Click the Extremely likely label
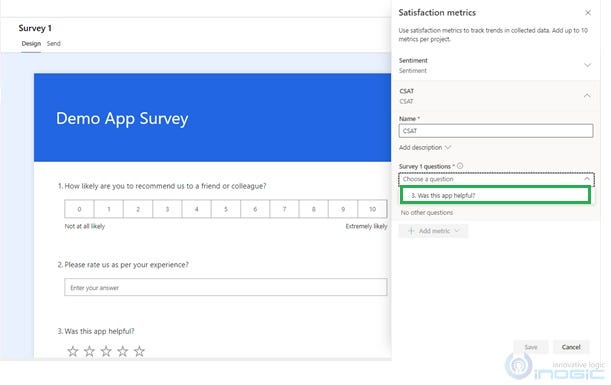 pyautogui.click(x=366, y=226)
